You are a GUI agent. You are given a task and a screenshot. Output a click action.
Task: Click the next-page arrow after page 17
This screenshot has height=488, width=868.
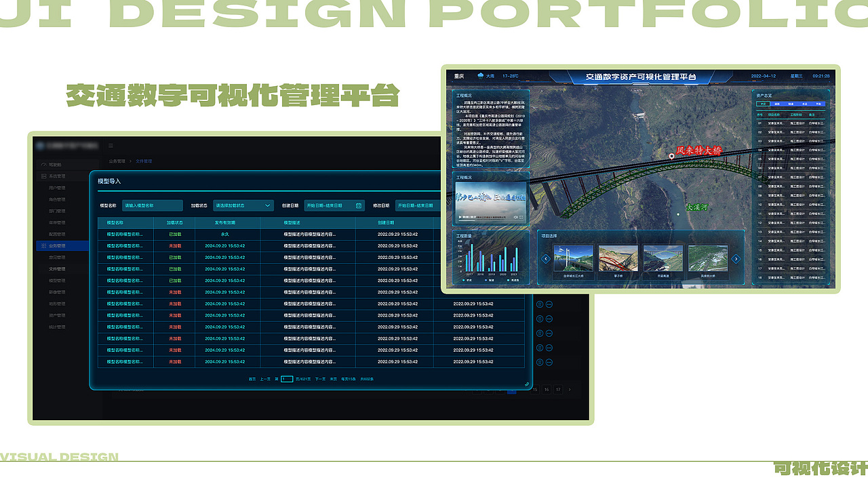pos(570,390)
